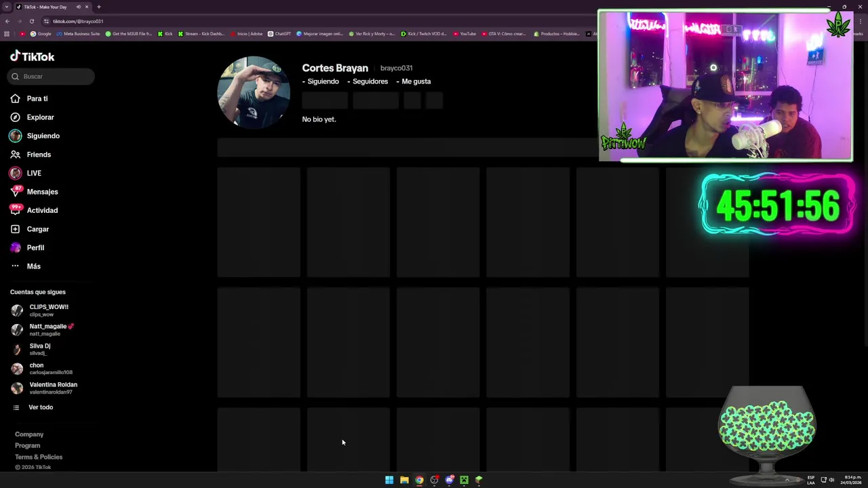The image size is (868, 488).
Task: Click the site info icon in address bar
Action: (x=46, y=21)
